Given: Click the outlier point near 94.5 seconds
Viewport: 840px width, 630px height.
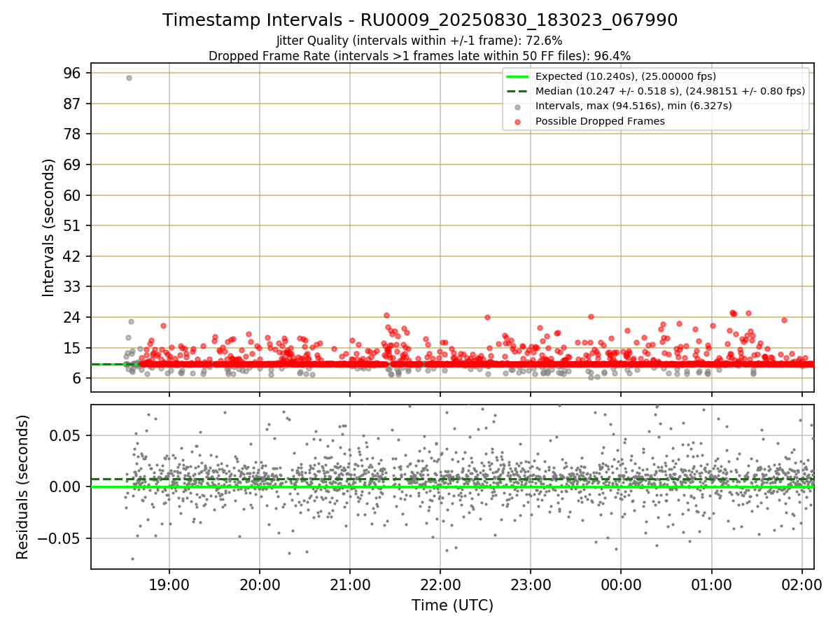Looking at the screenshot, I should tap(129, 78).
